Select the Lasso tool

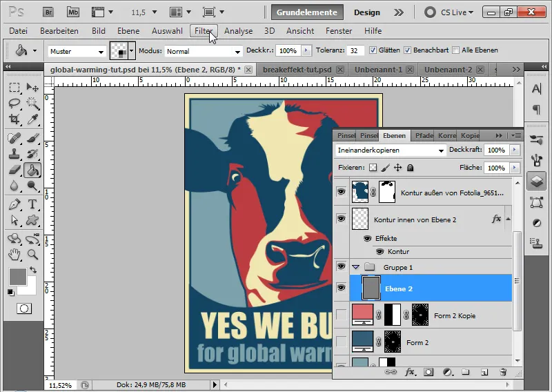pos(14,104)
